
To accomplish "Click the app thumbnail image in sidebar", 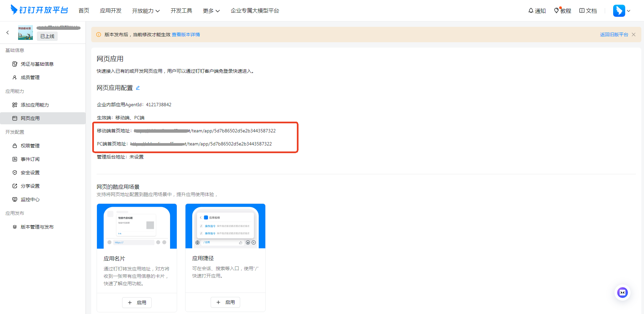I will tap(25, 33).
